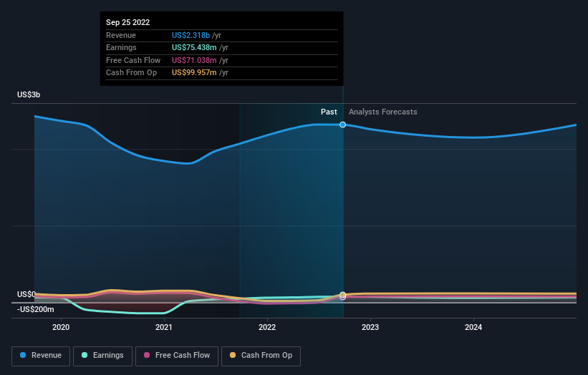This screenshot has width=588, height=375.
Task: Click the US$2.318b revenue value
Action: coord(191,35)
